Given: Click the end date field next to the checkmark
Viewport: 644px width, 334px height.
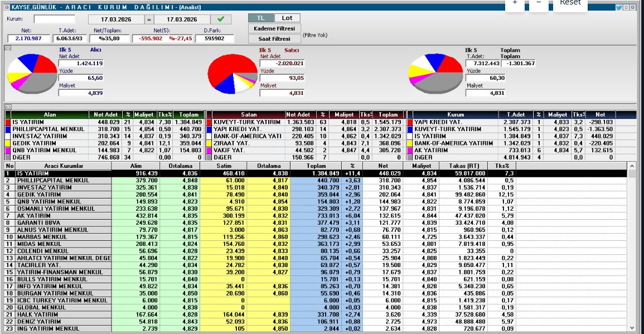Looking at the screenshot, I should [182, 20].
